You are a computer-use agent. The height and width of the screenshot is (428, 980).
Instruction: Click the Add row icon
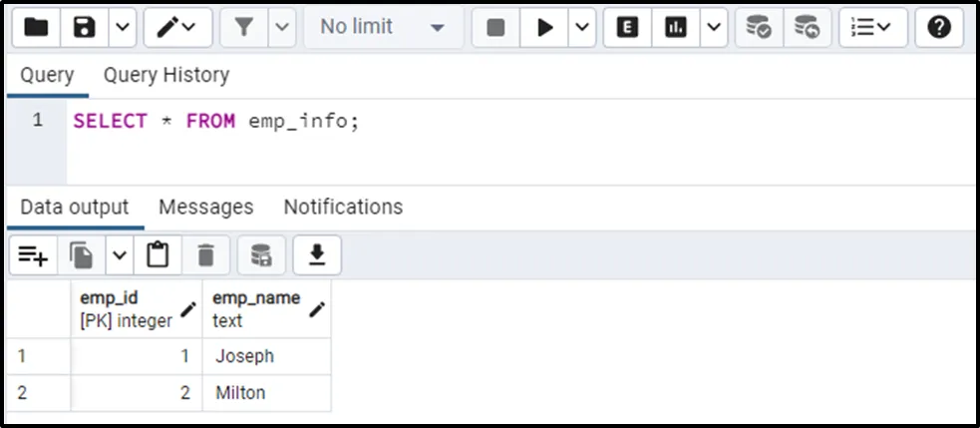click(x=33, y=256)
